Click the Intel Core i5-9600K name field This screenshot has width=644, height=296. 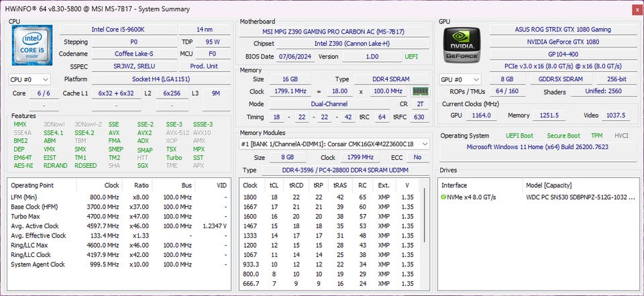(118, 30)
